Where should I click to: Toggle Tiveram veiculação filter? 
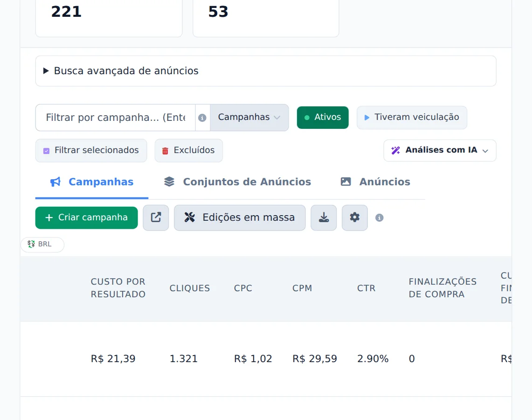(x=412, y=118)
